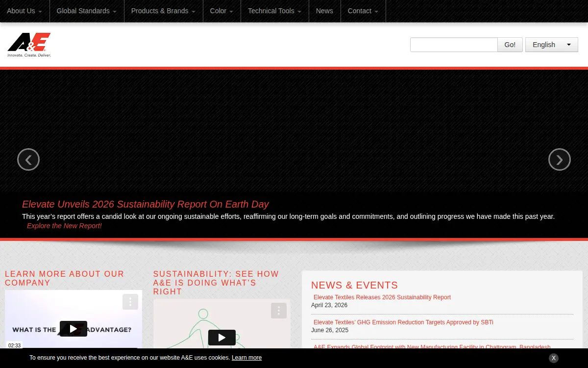Play the sustainability video
588x368 pixels.
[x=222, y=338]
